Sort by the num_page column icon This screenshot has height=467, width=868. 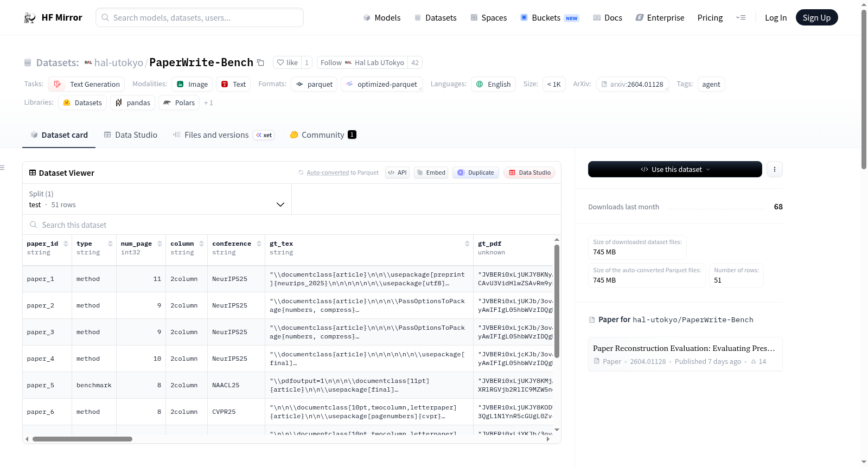click(x=159, y=244)
